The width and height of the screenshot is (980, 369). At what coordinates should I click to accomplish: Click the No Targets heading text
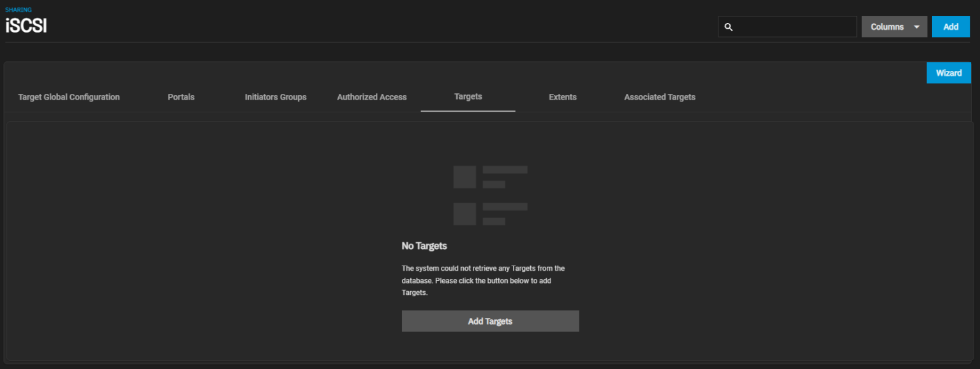(424, 246)
